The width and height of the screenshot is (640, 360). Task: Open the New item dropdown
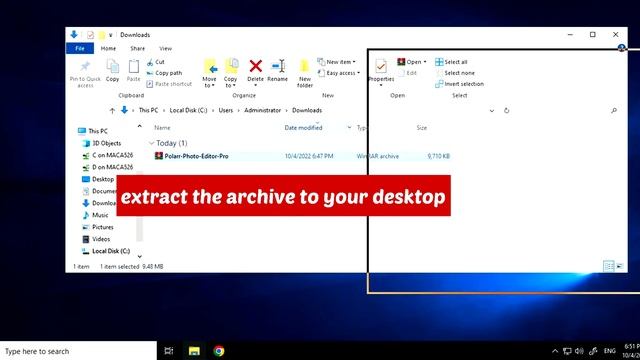point(336,62)
